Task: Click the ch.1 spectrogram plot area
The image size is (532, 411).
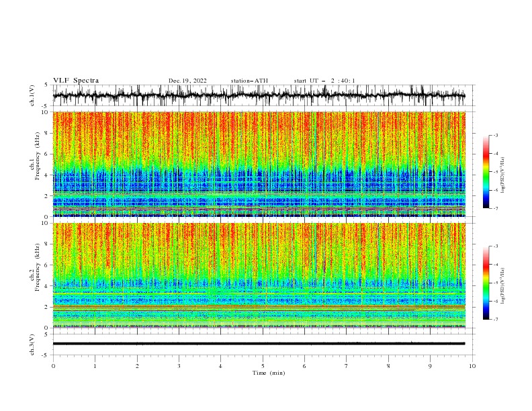Action: pyautogui.click(x=259, y=164)
